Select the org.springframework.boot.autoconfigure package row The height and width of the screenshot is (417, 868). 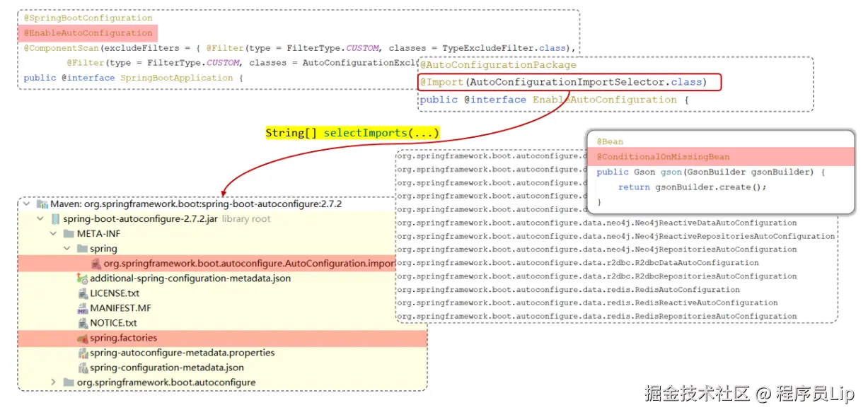166,382
